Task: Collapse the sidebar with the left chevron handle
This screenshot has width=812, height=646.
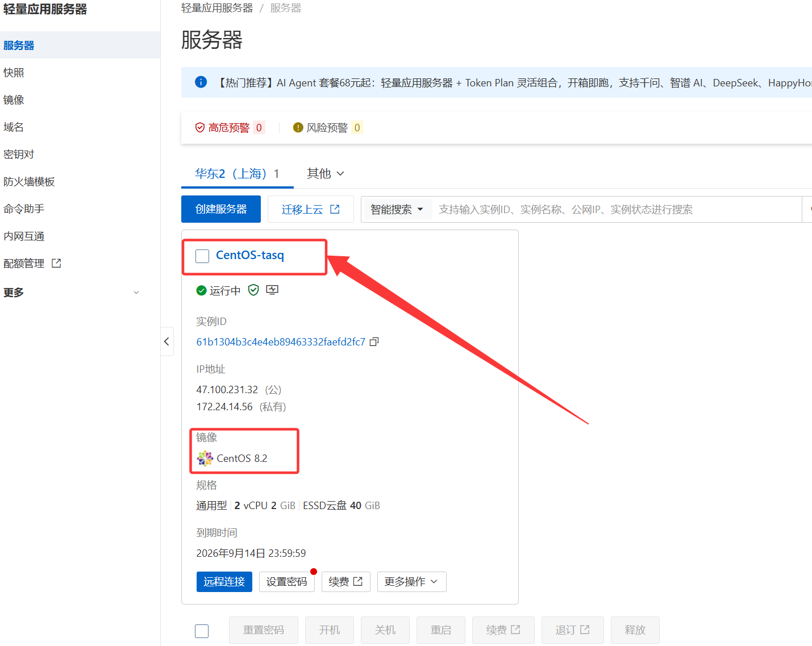Action: 166,341
